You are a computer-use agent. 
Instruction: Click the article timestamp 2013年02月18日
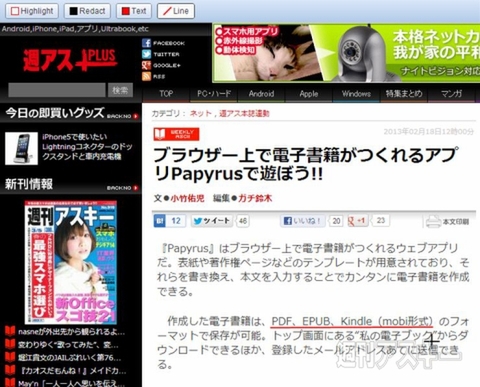point(429,132)
